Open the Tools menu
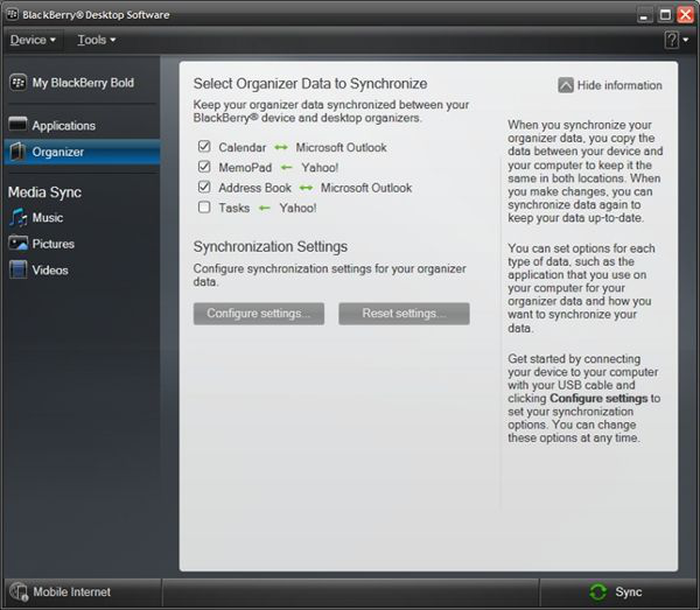This screenshot has width=700, height=610. point(96,40)
